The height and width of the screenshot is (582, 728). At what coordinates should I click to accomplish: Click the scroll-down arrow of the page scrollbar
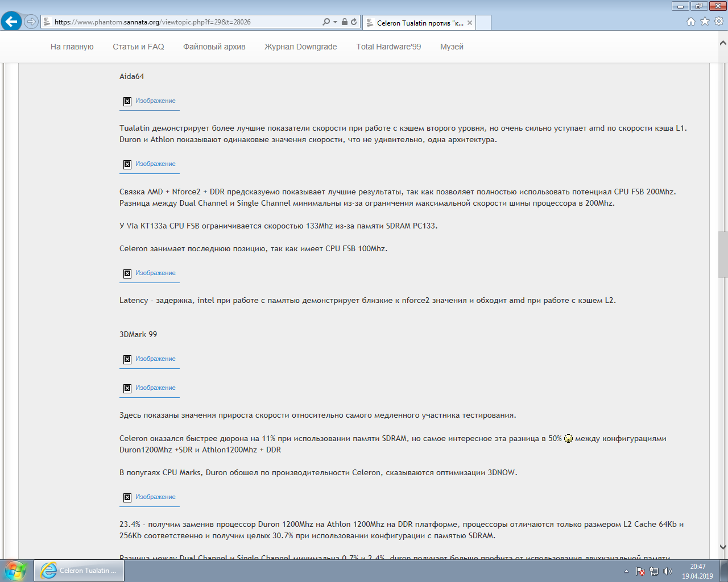[723, 547]
